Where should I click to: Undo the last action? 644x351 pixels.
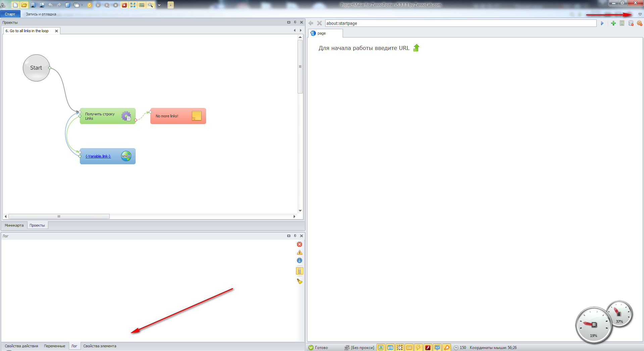coord(50,5)
